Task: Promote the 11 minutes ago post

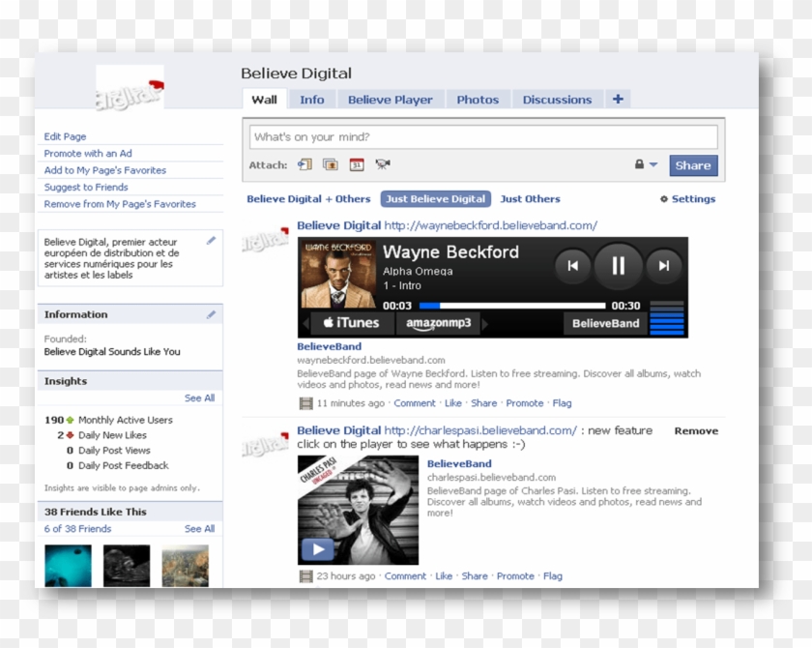Action: [525, 403]
